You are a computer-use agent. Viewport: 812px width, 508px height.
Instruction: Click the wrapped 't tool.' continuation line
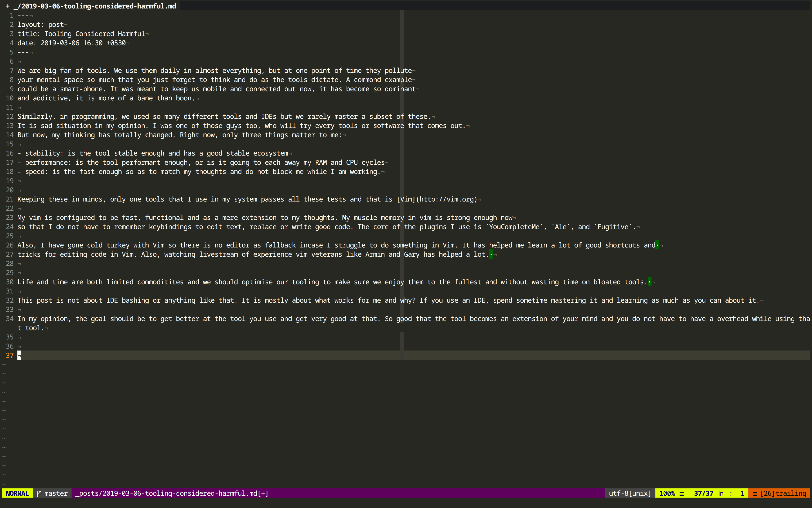(31, 328)
